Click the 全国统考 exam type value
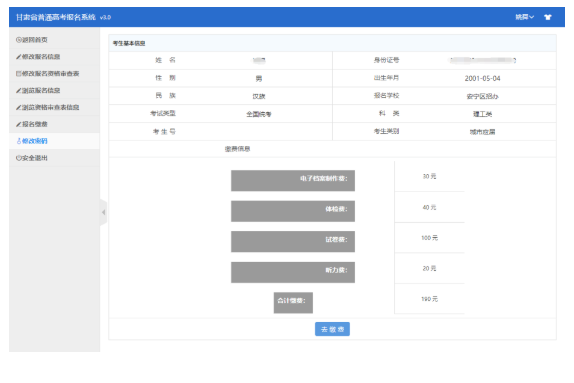The height and width of the screenshot is (383, 574). (x=258, y=114)
